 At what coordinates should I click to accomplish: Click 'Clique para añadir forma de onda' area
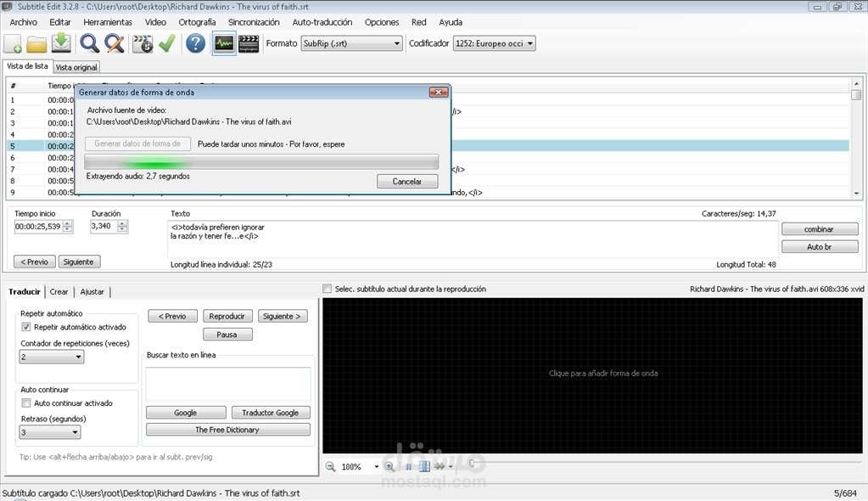click(x=592, y=375)
